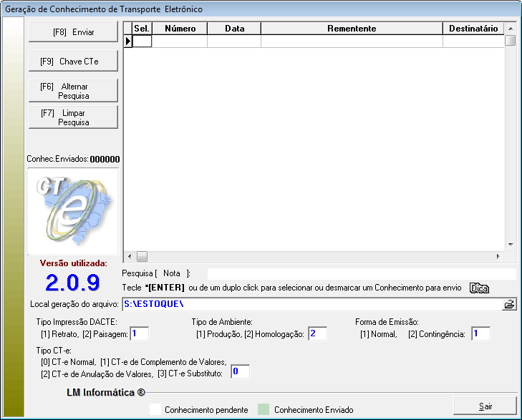Click the [F9] Chave CTe button

[x=72, y=62]
